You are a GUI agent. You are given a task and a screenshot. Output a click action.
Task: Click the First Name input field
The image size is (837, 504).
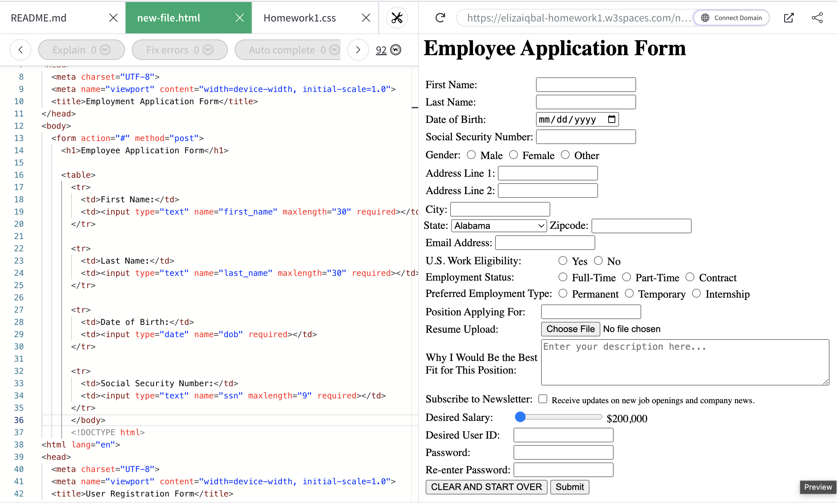[586, 85]
